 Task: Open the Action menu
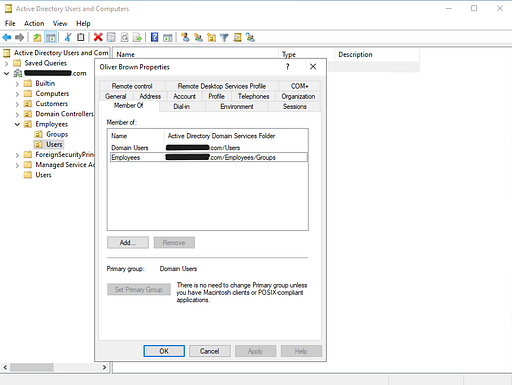pos(34,23)
